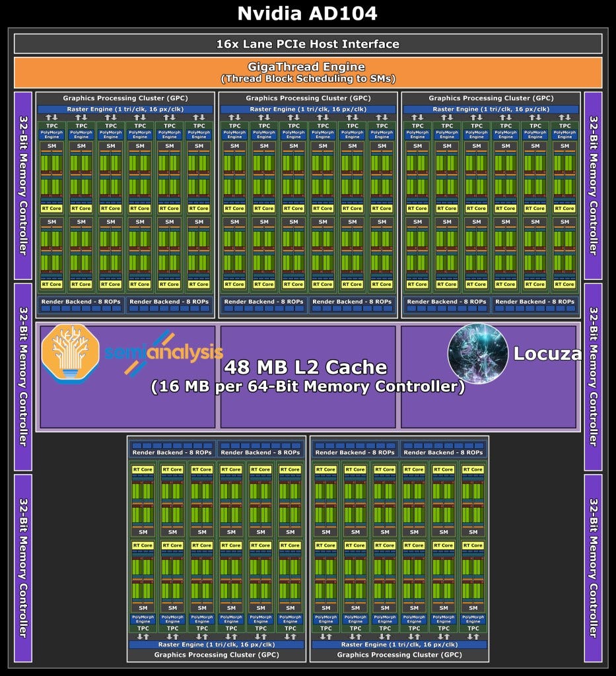
Task: Select the 16x Lane PCIe Host Interface bar
Action: coord(308,44)
